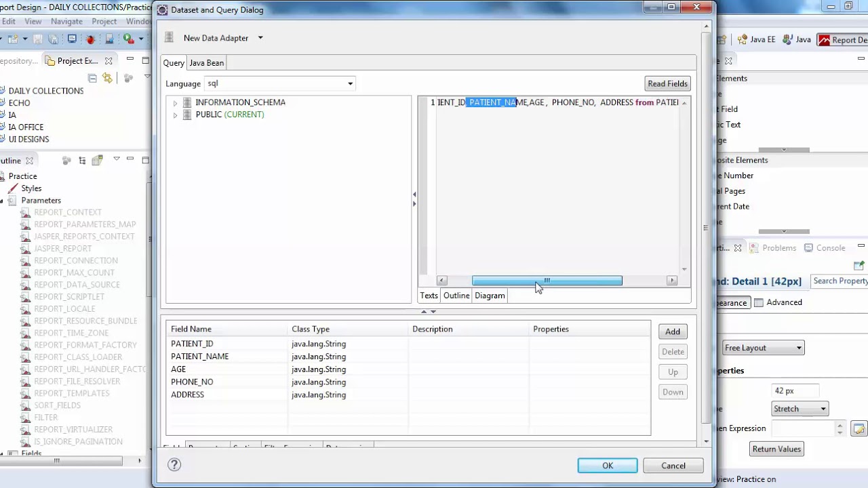Click the Collapse All icon in Project Explorer
868x488 pixels.
point(92,78)
